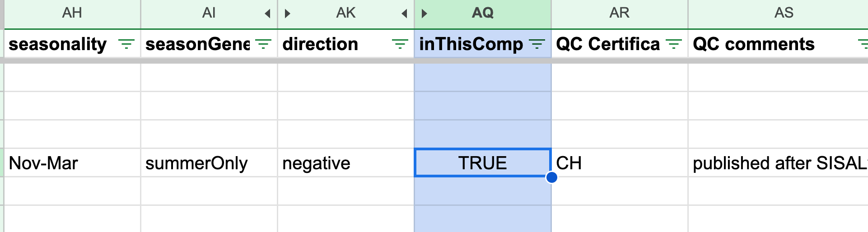Open filter icon for QC Certifica column
This screenshot has width=868, height=232.
(x=674, y=44)
